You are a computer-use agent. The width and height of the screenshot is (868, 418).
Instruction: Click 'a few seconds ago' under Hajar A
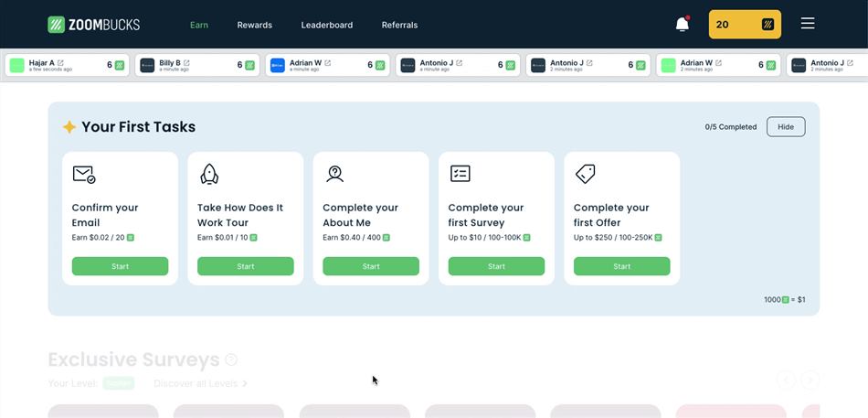pyautogui.click(x=50, y=70)
